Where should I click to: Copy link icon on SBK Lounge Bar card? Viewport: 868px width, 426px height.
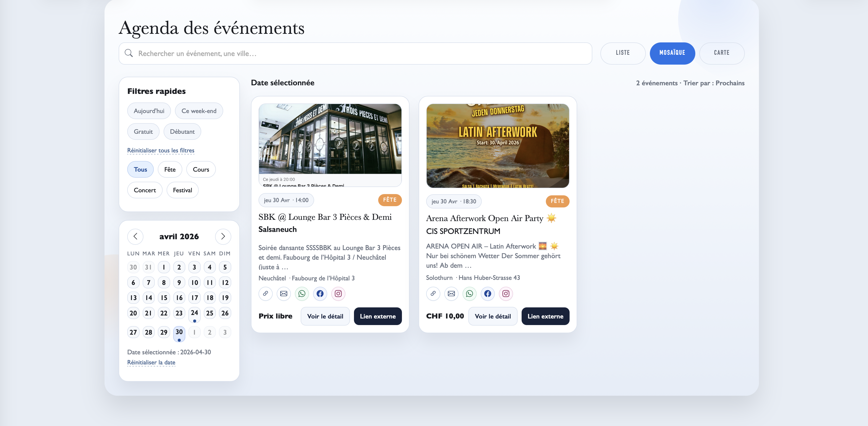[x=266, y=293]
